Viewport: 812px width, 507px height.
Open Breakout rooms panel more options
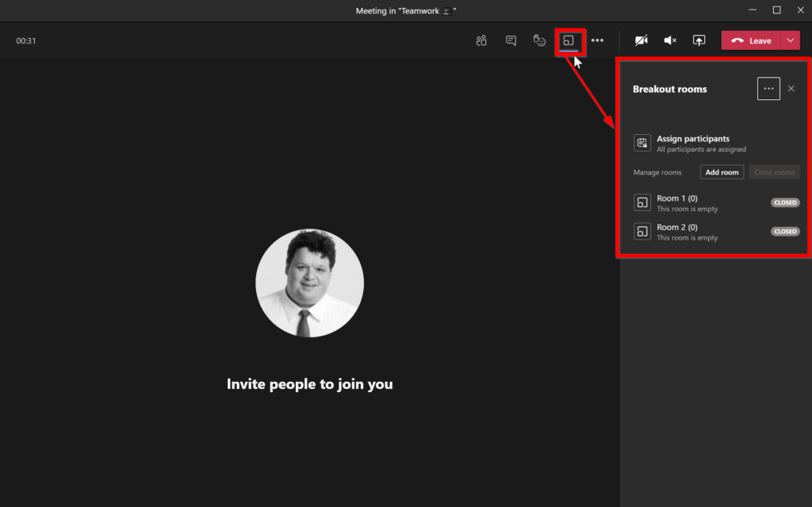click(768, 89)
